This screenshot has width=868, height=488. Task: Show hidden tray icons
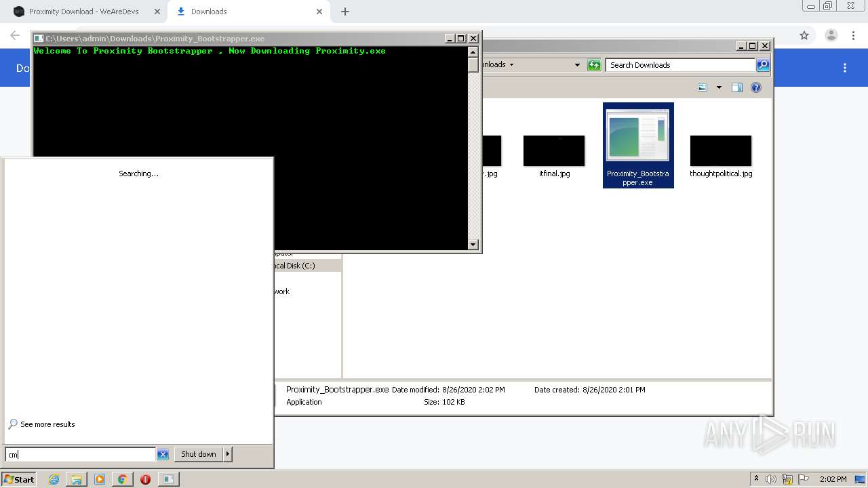click(756, 479)
